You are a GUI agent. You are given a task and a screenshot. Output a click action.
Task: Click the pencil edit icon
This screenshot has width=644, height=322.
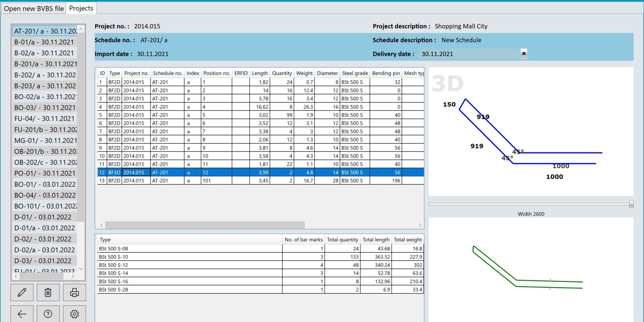point(22,292)
